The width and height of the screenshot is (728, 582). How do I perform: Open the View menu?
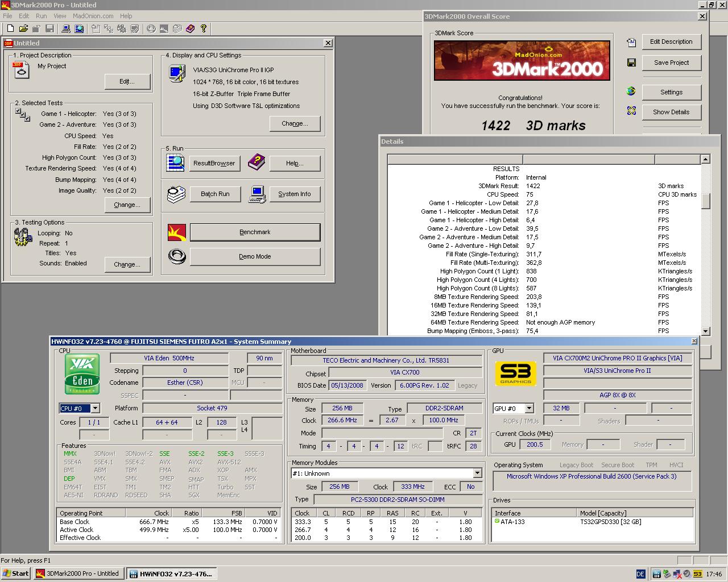pyautogui.click(x=60, y=16)
